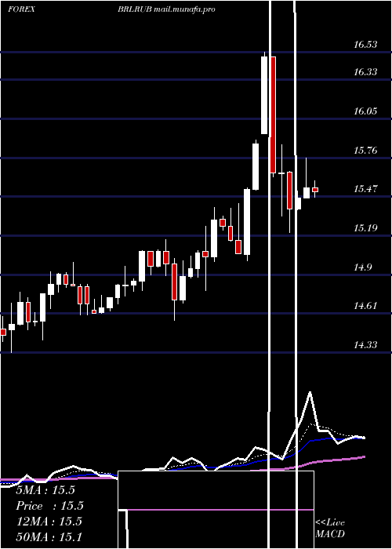
Task: Click the tall red candlestick beside the peak
Action: 273,115
